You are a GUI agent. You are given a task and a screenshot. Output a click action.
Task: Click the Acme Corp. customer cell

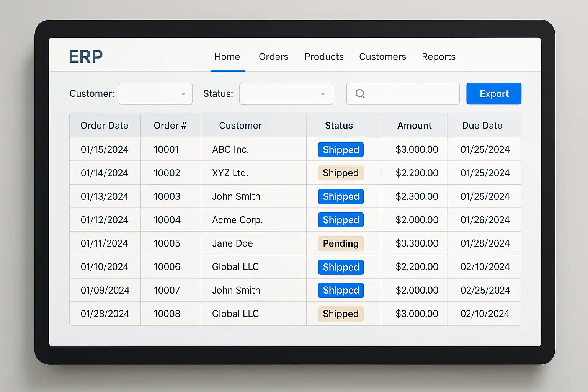point(237,220)
